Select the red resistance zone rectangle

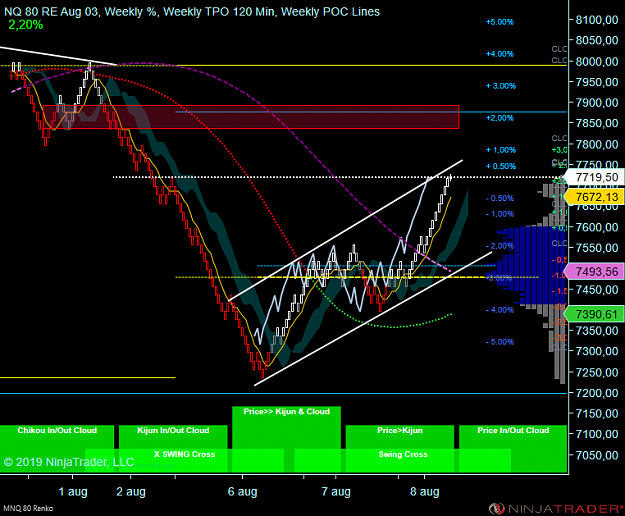(x=251, y=117)
